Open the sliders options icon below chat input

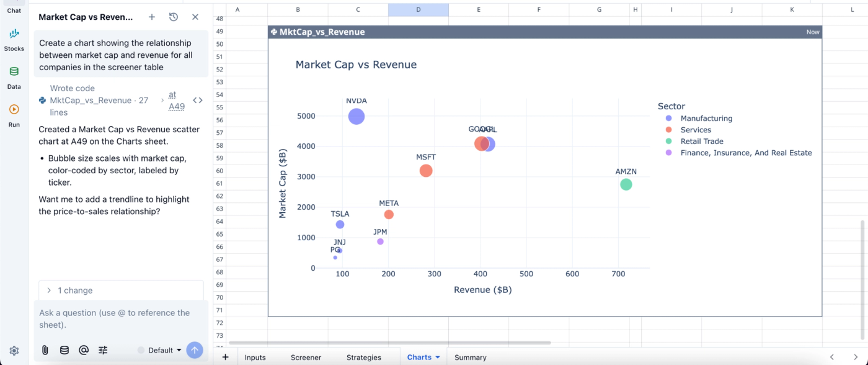(103, 350)
